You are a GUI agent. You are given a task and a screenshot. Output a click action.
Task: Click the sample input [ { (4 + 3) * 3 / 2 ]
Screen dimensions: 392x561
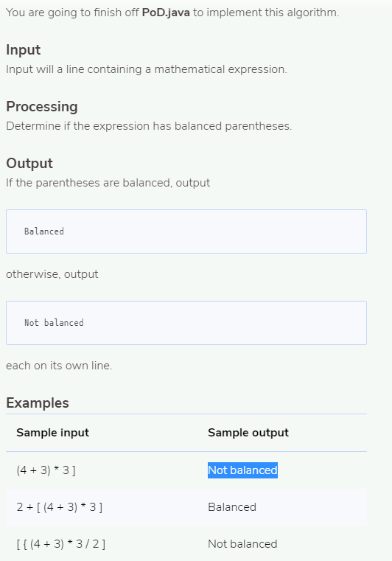[61, 544]
